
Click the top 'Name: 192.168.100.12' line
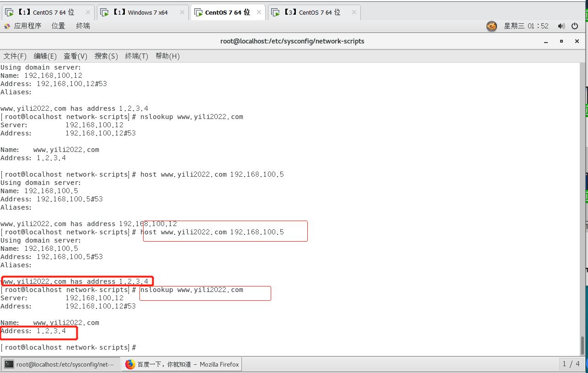pos(41,76)
